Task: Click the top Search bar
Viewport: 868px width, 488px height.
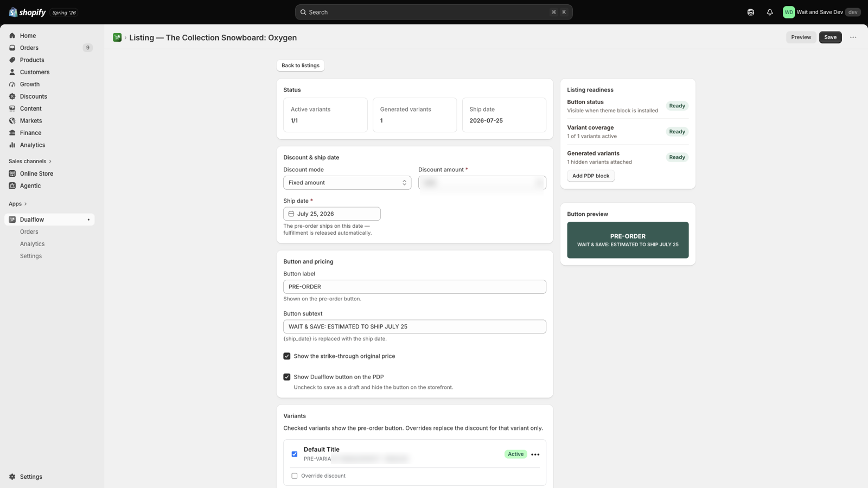Action: coord(434,12)
